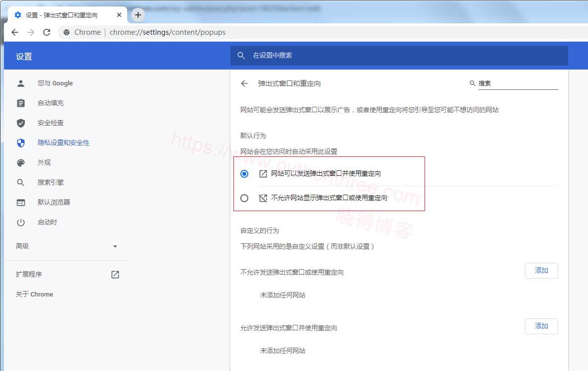Open 安全检查 via the shield icon
This screenshot has width=588, height=371.
20,123
